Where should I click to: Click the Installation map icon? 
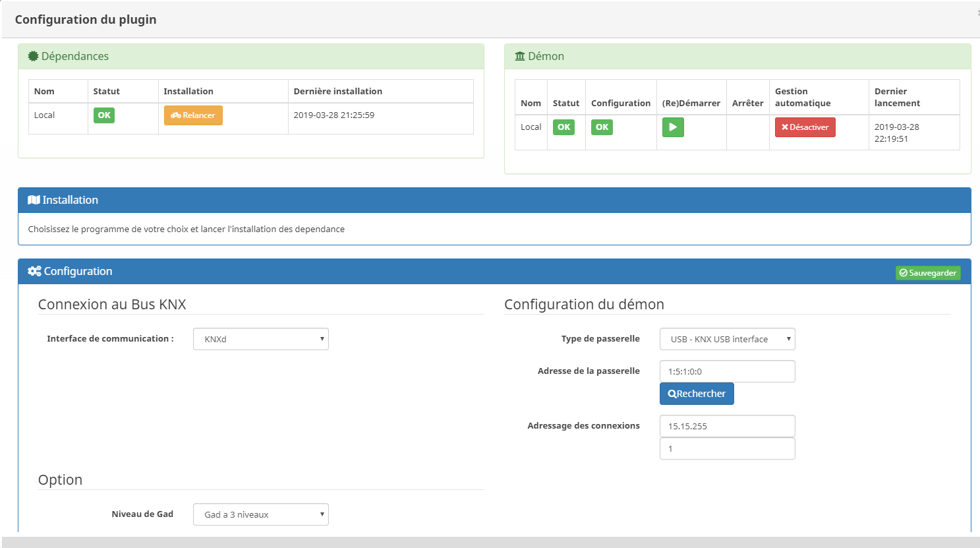(x=34, y=200)
